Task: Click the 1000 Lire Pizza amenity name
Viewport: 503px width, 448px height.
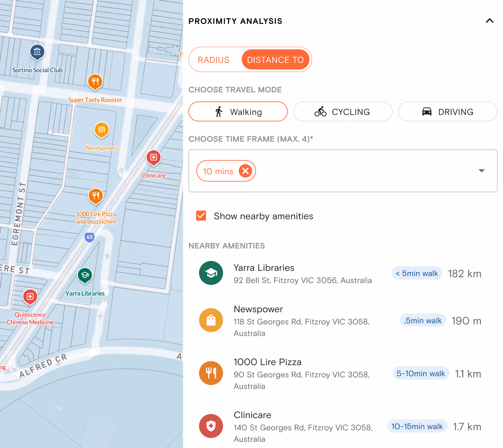Action: pos(268,362)
